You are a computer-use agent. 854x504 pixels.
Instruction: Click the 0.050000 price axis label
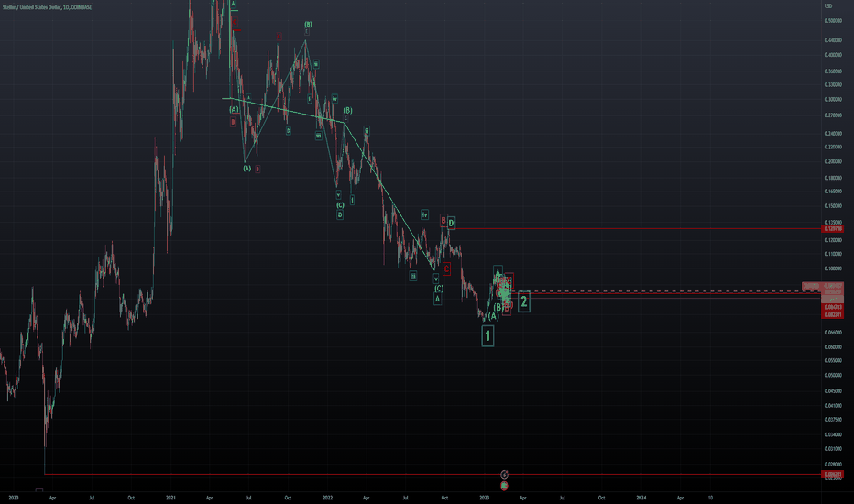click(x=833, y=376)
